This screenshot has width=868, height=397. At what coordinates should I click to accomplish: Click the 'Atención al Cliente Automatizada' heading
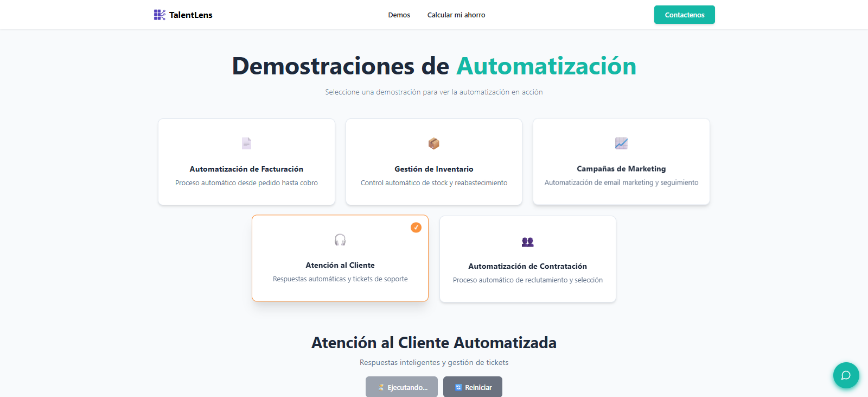434,343
